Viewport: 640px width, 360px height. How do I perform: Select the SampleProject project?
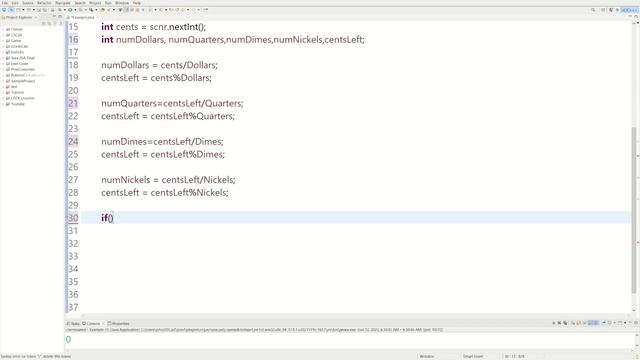[23, 81]
